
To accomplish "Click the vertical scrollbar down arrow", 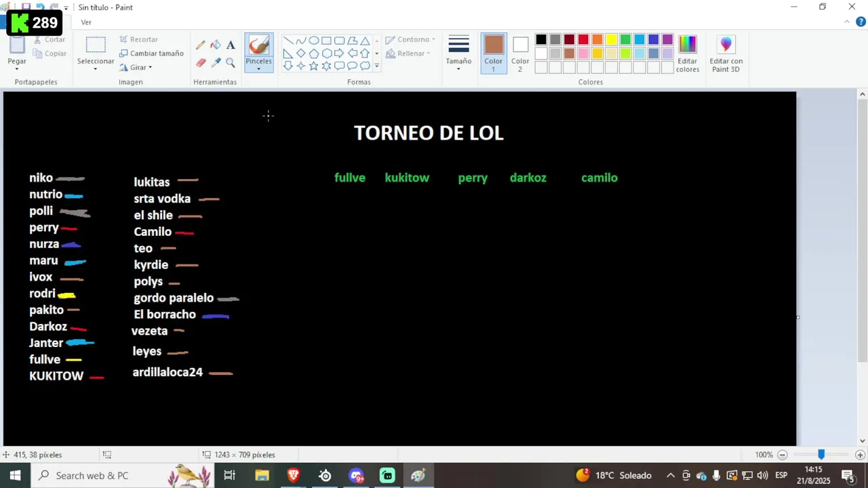I will click(863, 441).
